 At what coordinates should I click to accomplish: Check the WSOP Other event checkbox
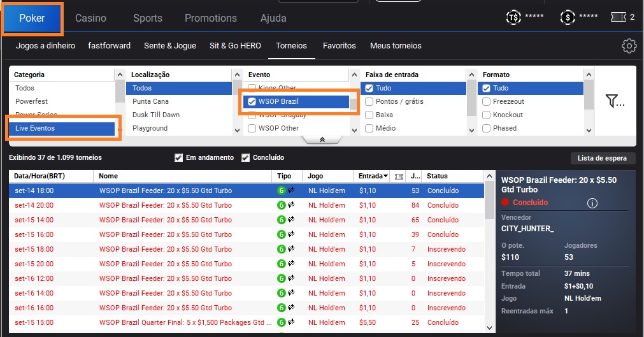252,128
